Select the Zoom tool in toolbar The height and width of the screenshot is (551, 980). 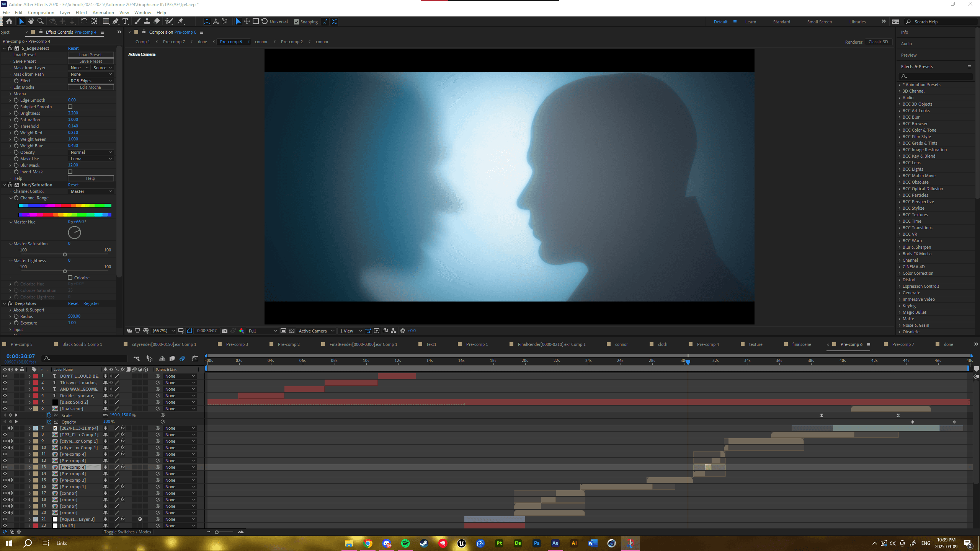[41, 21]
